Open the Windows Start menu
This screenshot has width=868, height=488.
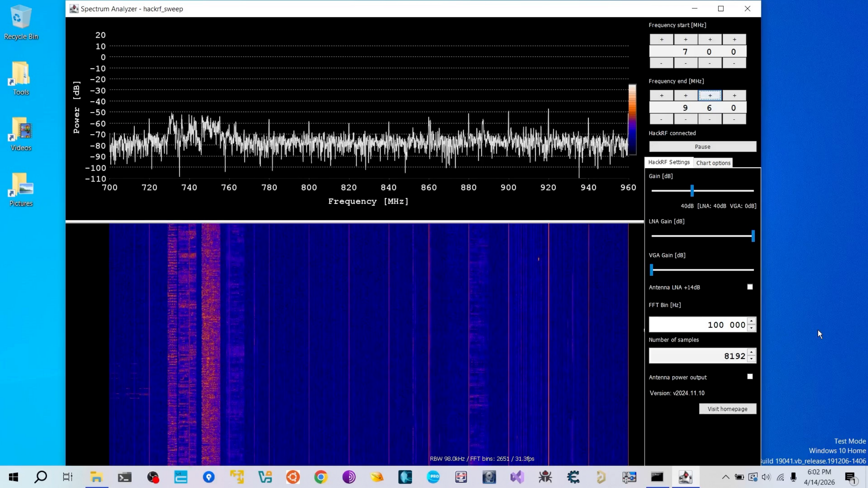pos(13,477)
